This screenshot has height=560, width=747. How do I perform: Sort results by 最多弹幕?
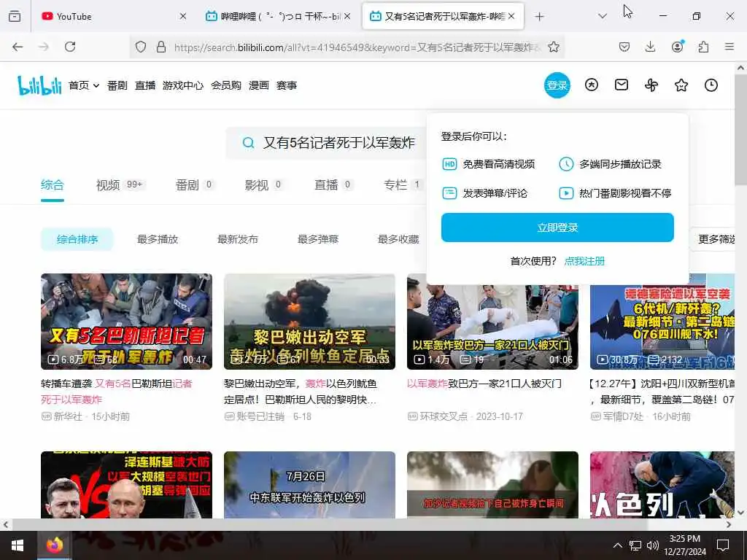tap(318, 239)
